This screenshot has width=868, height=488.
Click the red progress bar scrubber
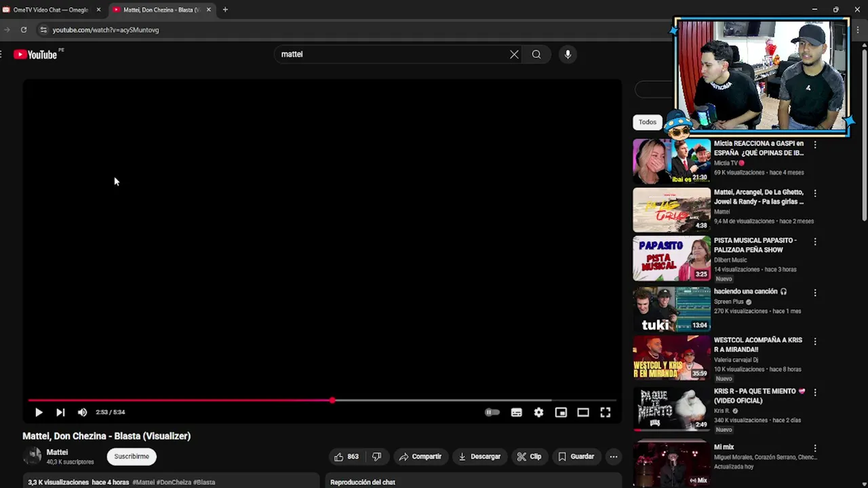coord(332,401)
